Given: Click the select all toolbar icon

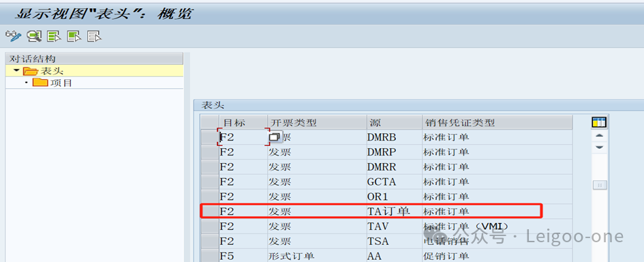Looking at the screenshot, I should (x=55, y=36).
